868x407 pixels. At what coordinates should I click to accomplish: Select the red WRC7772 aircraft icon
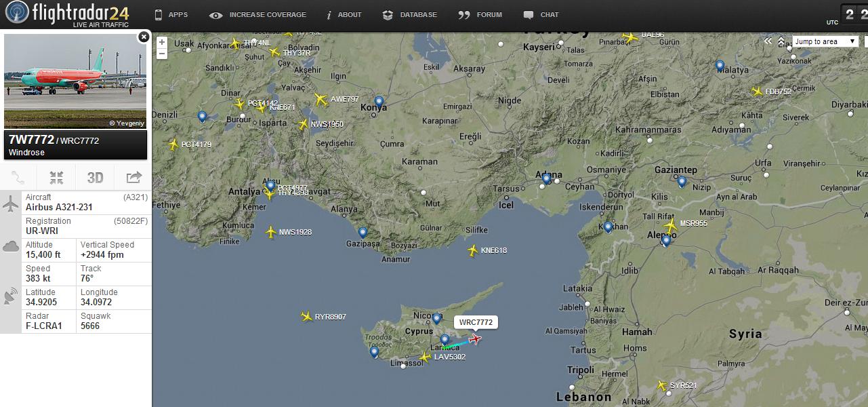point(476,338)
